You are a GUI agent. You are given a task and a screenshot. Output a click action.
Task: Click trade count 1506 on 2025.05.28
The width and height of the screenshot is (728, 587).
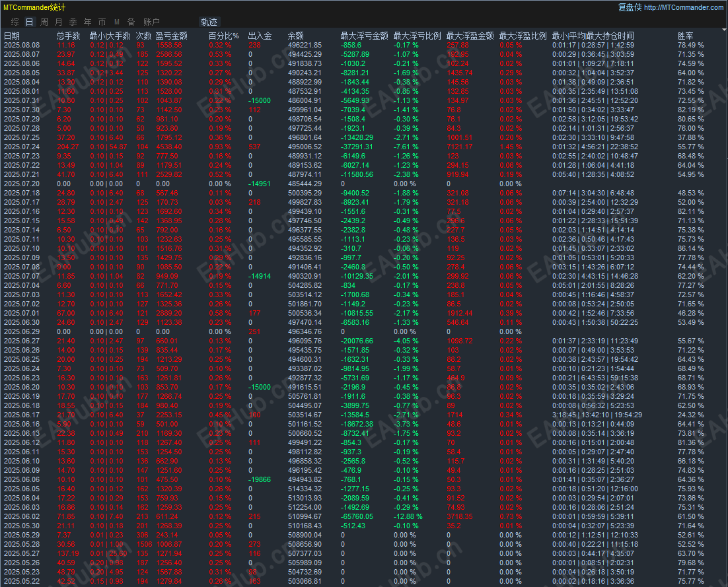point(144,544)
